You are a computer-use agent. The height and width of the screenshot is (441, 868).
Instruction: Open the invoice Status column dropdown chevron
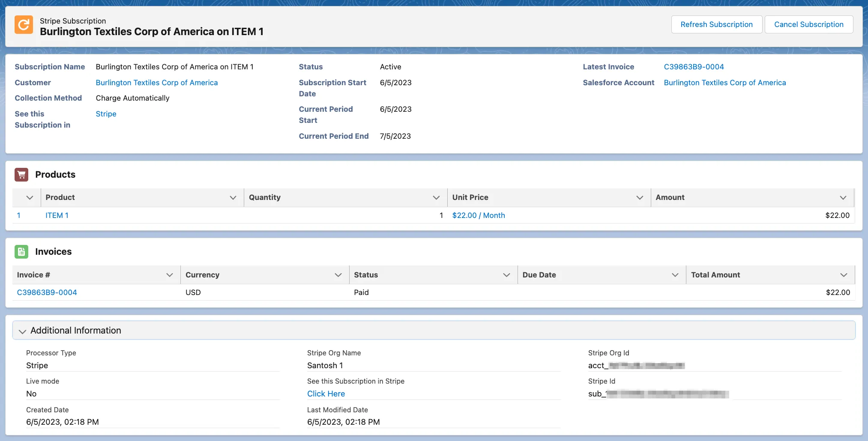pos(506,275)
